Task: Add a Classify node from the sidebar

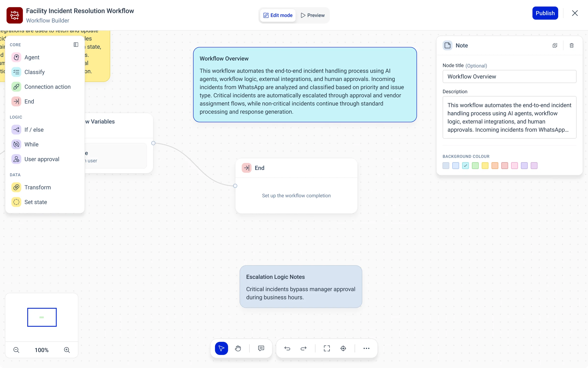Action: point(45,72)
